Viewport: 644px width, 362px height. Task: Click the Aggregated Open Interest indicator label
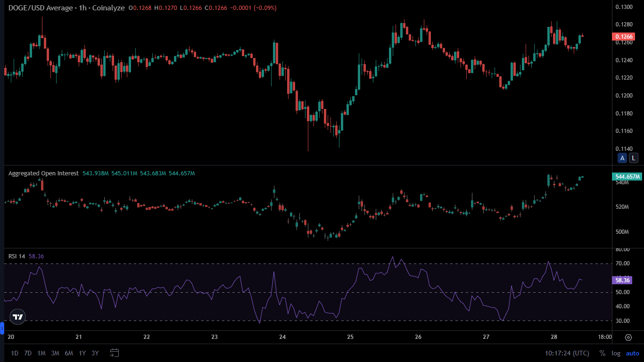pos(43,173)
